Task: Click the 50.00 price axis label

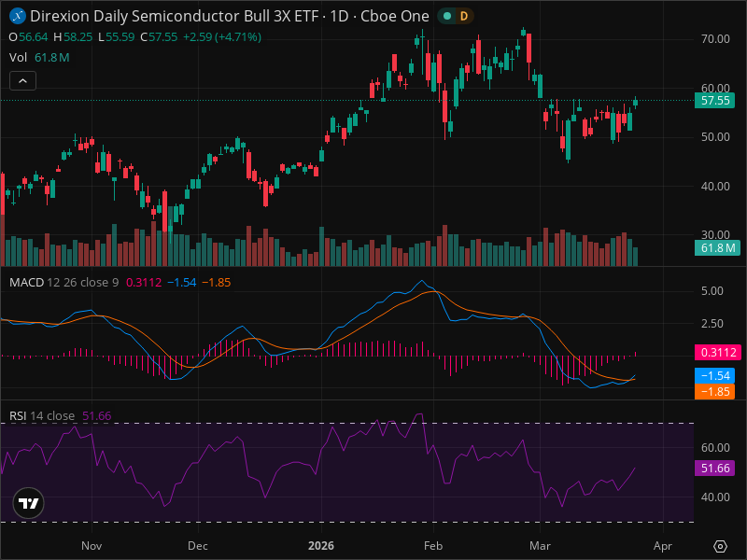Action: coord(715,137)
